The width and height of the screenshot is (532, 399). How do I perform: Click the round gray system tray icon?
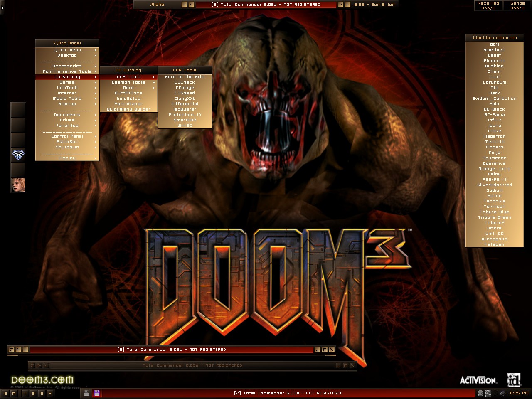pyautogui.click(x=480, y=393)
